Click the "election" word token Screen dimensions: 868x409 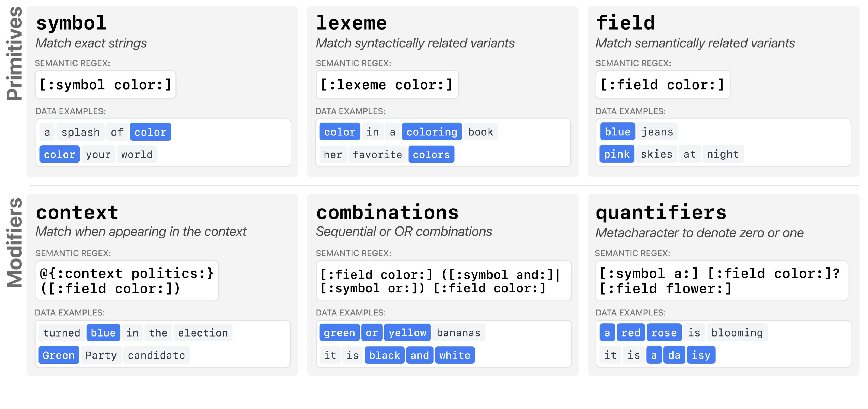pos(203,333)
